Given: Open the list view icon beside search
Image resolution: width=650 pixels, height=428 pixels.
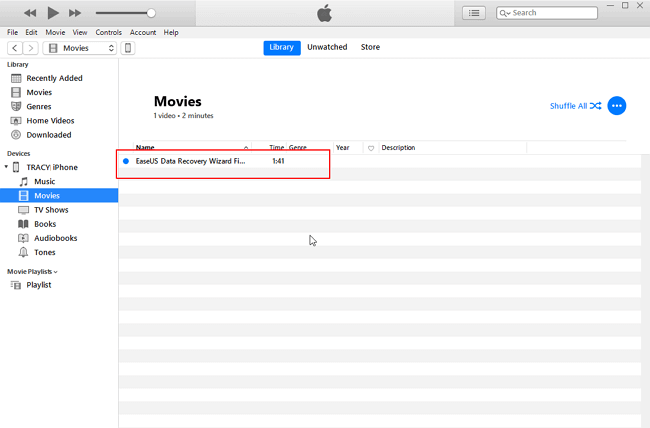Looking at the screenshot, I should (x=475, y=13).
